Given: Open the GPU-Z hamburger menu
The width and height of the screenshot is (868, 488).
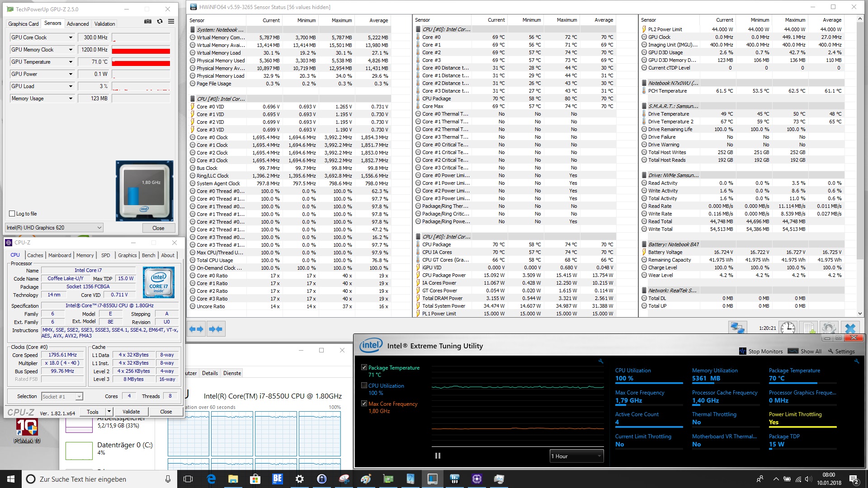Looking at the screenshot, I should (x=171, y=21).
